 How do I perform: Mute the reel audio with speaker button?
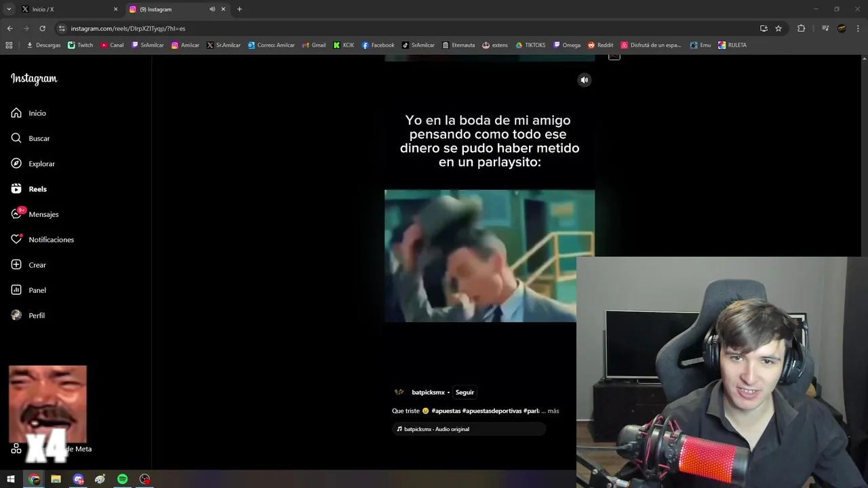584,80
